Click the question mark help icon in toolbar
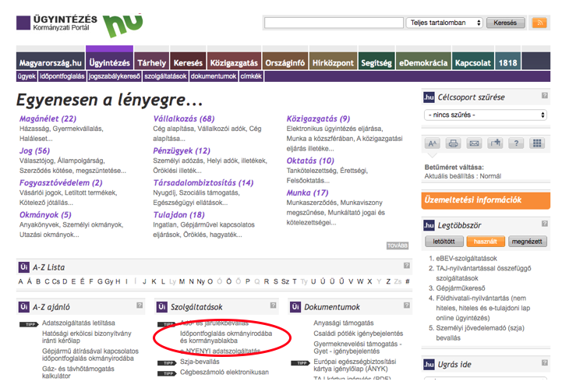 (516, 143)
